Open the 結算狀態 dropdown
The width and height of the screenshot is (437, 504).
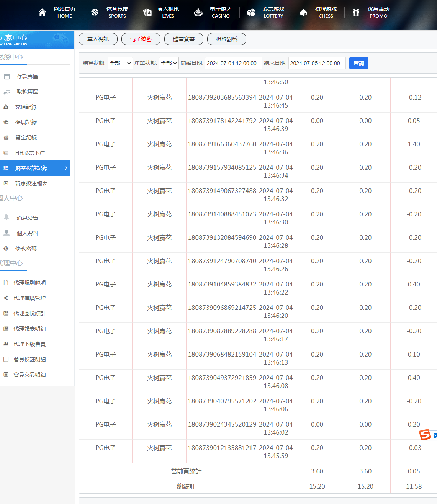[x=120, y=63]
